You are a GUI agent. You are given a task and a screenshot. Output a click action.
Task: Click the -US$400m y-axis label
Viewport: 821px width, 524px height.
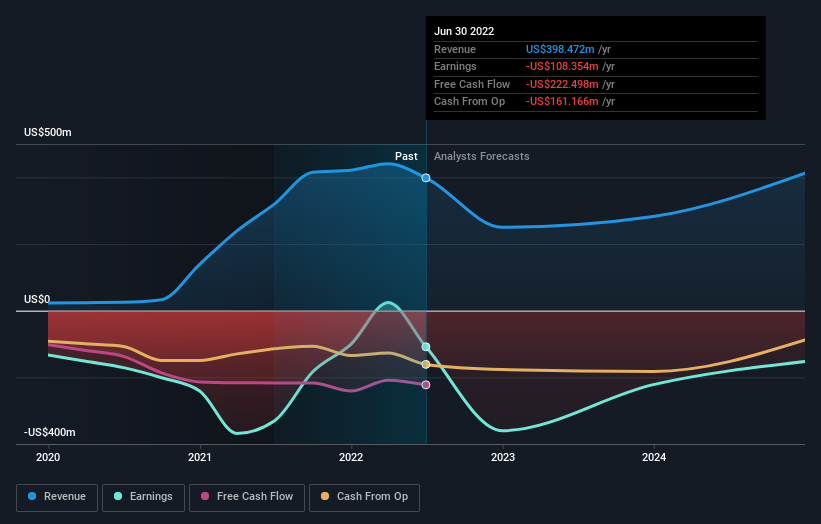50,432
